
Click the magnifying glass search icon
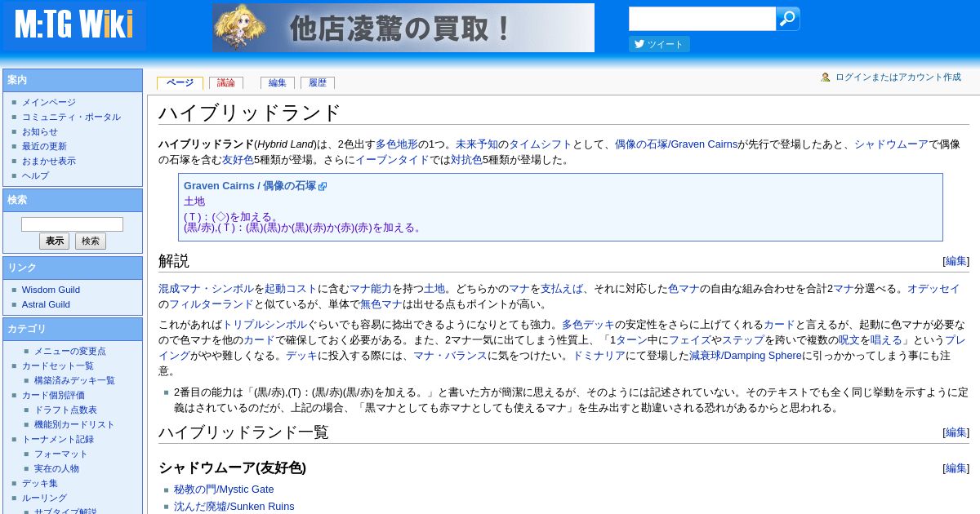(787, 19)
